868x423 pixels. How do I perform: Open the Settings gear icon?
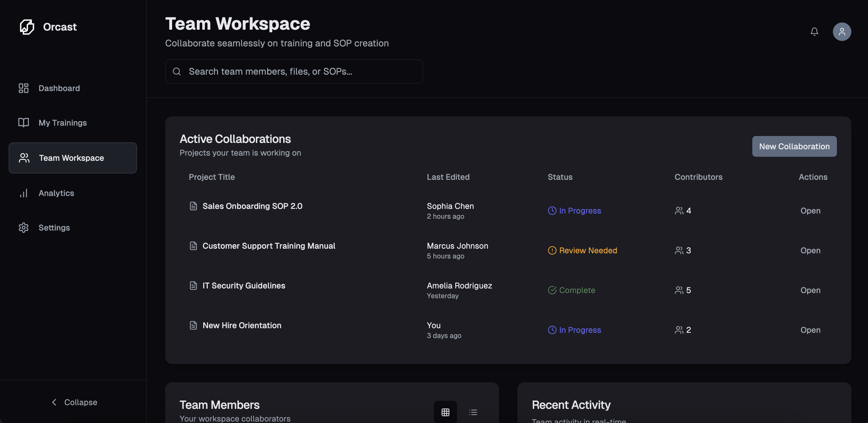(23, 227)
